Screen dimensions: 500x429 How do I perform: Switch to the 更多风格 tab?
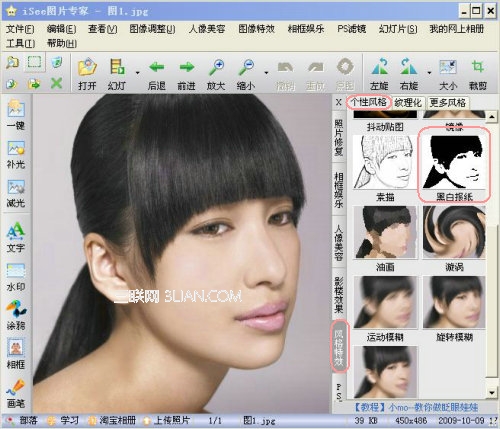[x=448, y=102]
